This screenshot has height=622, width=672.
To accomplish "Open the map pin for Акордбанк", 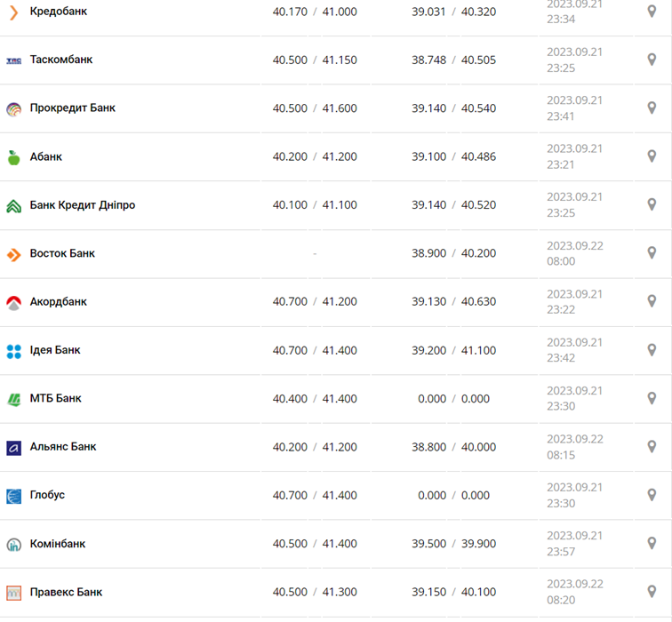I will coord(652,301).
